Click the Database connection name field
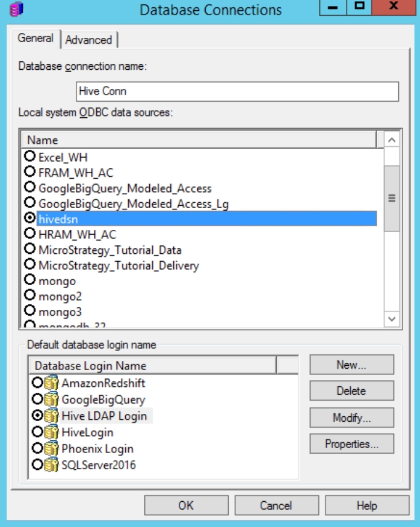This screenshot has width=420, height=527. [238, 91]
